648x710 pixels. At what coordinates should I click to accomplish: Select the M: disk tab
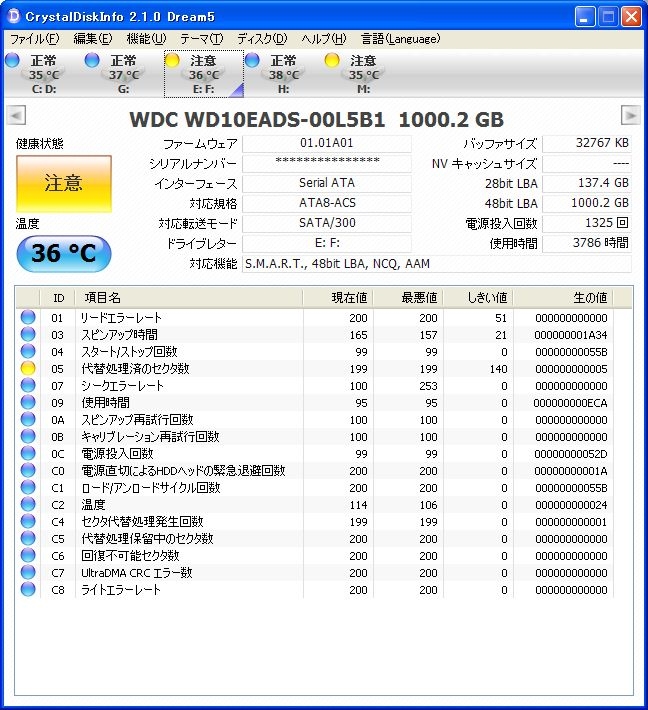click(363, 74)
